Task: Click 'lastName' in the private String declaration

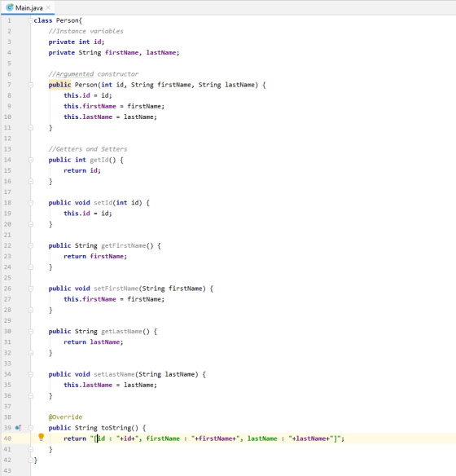Action: [x=161, y=52]
